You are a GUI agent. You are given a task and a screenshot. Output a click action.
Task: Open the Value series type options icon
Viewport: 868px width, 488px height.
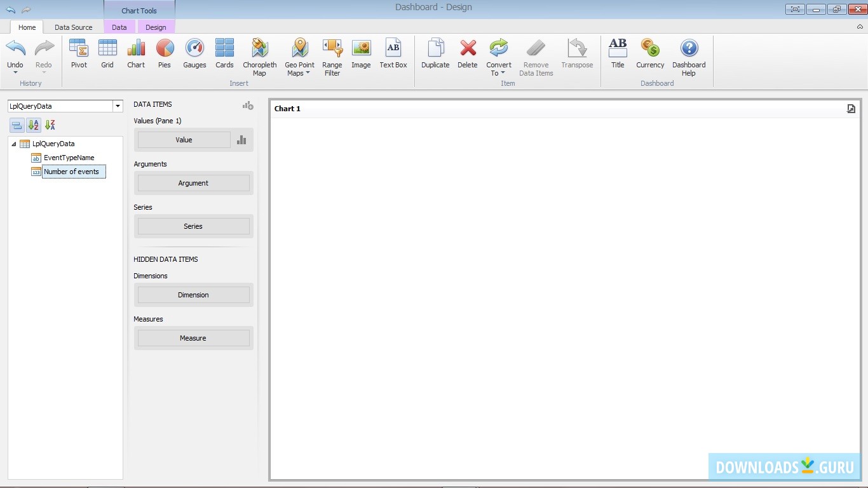(x=241, y=140)
